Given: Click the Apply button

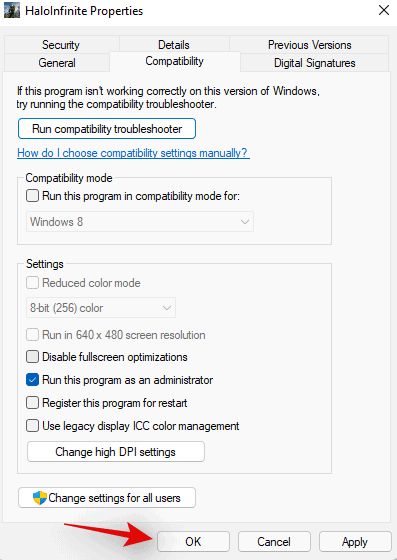Looking at the screenshot, I should 355,542.
